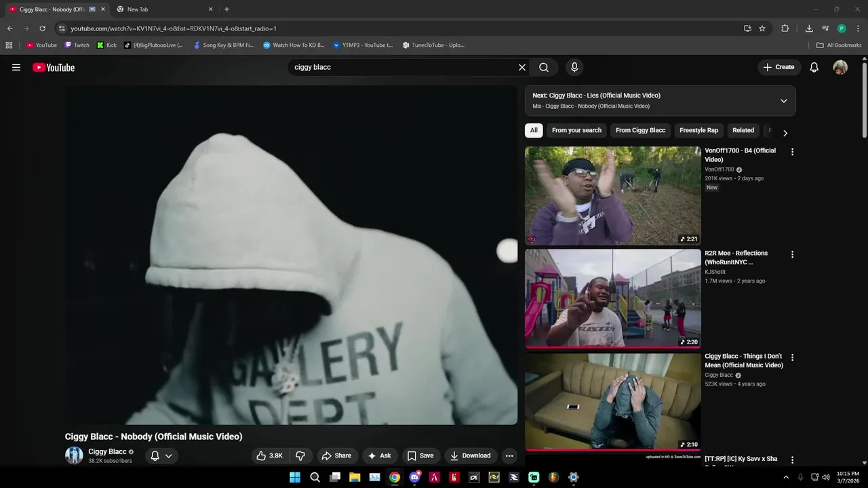Open the YouTube bookmark

(x=41, y=45)
